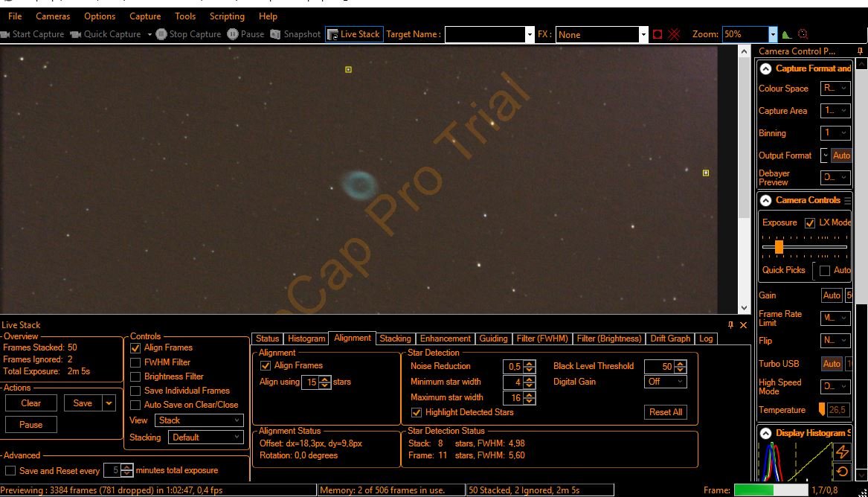
Task: Pin the Live Stack panel
Action: click(x=730, y=325)
